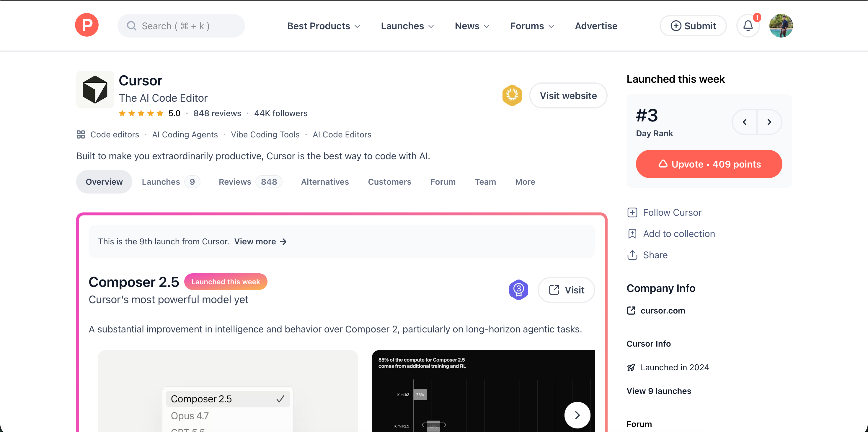The width and height of the screenshot is (868, 432).
Task: Click the gold laurel award badge
Action: [x=512, y=95]
